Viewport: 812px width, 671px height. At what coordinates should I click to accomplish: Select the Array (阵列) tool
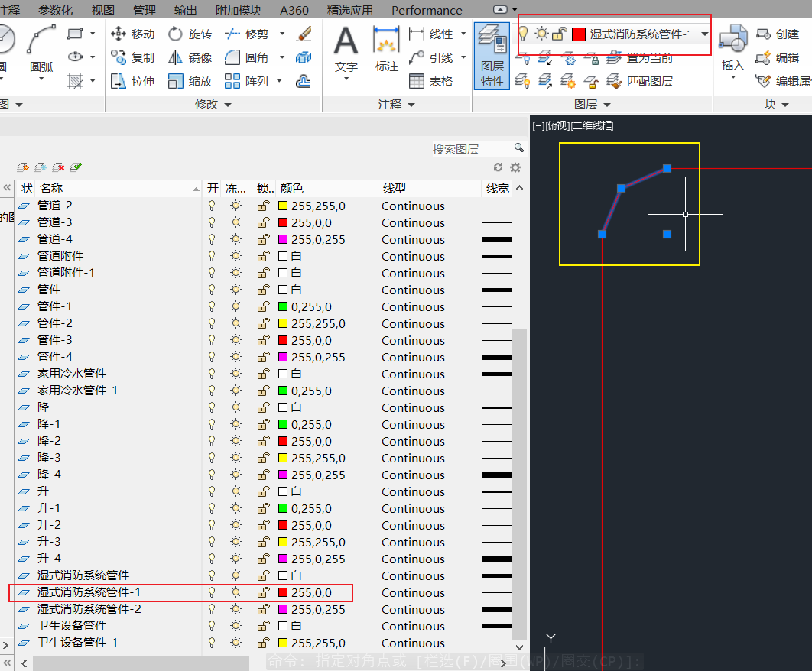click(x=246, y=81)
